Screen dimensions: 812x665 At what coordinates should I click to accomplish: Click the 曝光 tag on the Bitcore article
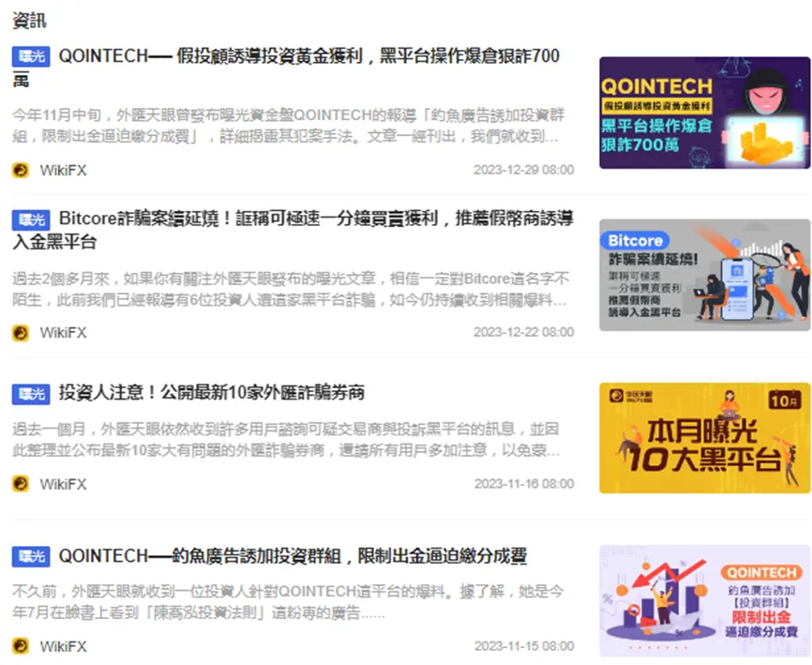31,219
